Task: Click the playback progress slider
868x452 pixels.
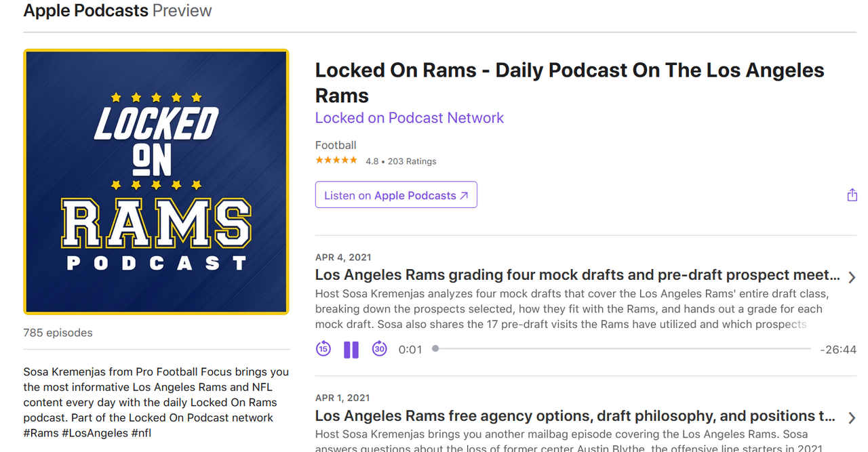Action: (x=623, y=349)
